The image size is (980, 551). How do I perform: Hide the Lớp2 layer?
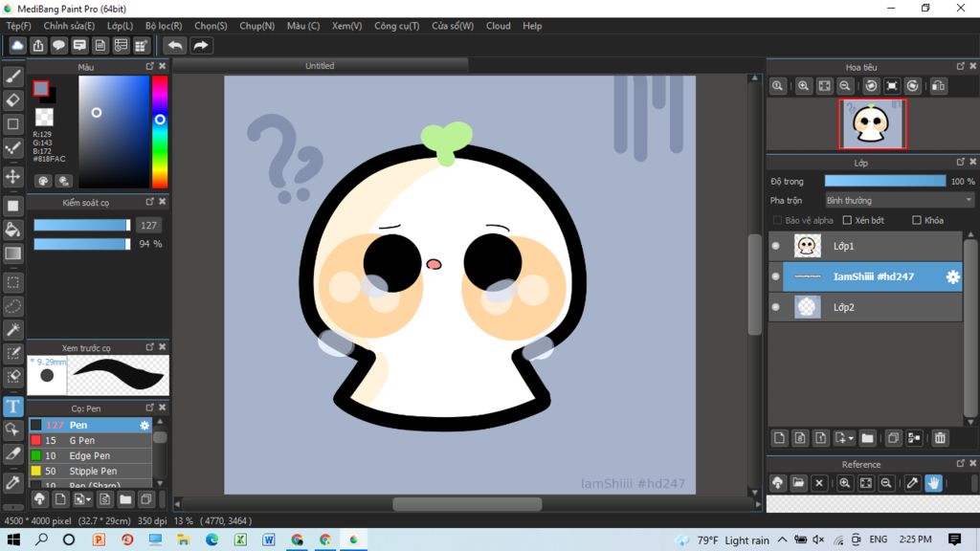[x=775, y=307]
